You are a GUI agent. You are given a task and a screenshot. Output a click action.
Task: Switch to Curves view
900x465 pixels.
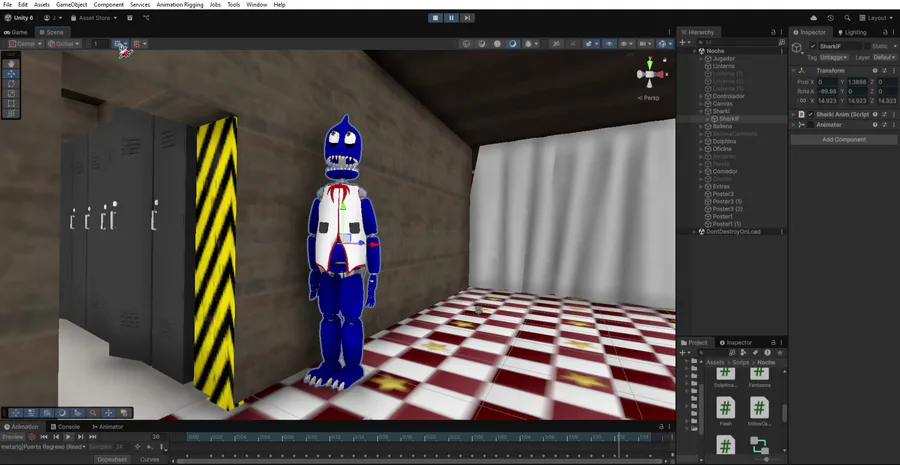point(149,459)
